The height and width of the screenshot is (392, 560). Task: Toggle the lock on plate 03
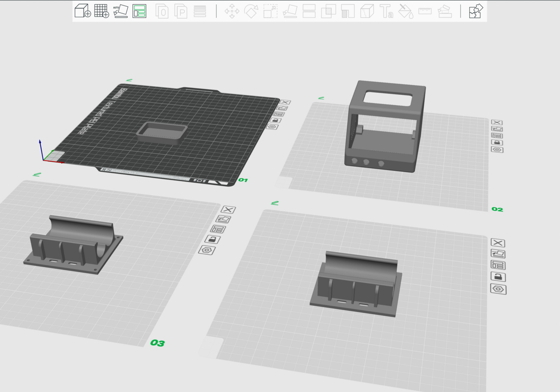(x=212, y=240)
